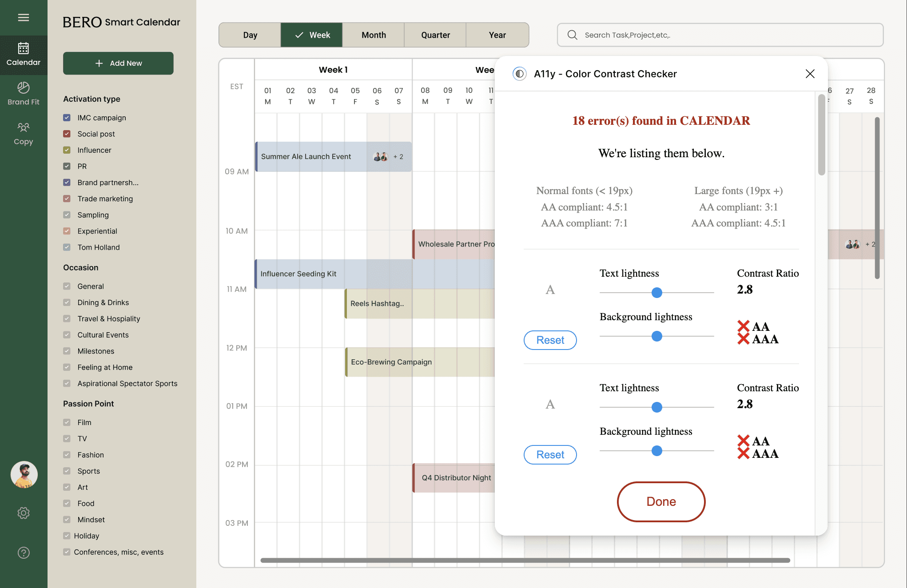This screenshot has height=588, width=907.
Task: Click the Add New button
Action: (x=118, y=63)
